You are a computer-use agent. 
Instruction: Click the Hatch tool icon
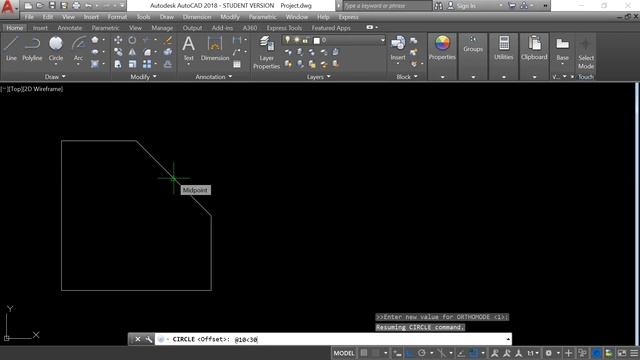click(95, 64)
